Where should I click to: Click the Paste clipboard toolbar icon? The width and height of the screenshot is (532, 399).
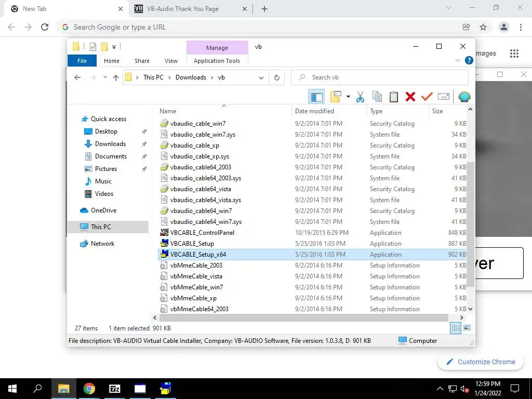click(x=394, y=97)
